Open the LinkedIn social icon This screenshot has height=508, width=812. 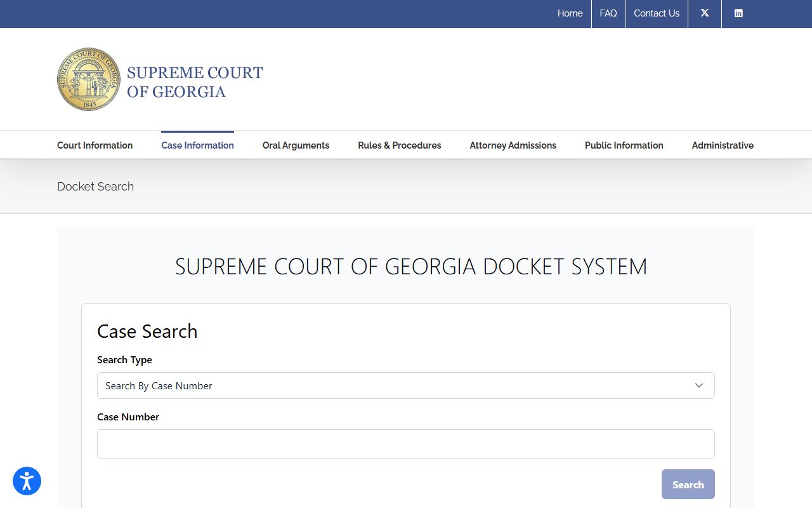click(738, 13)
